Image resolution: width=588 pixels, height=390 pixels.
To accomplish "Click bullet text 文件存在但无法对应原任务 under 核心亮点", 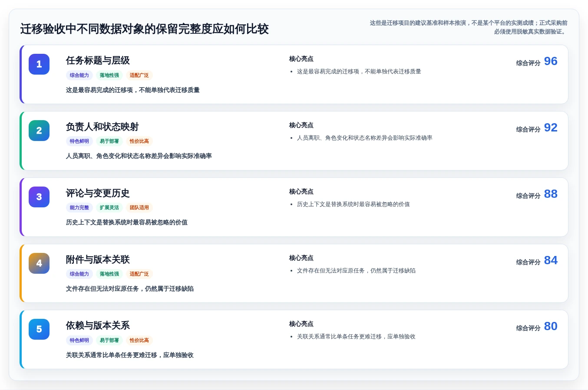I will point(356,271).
